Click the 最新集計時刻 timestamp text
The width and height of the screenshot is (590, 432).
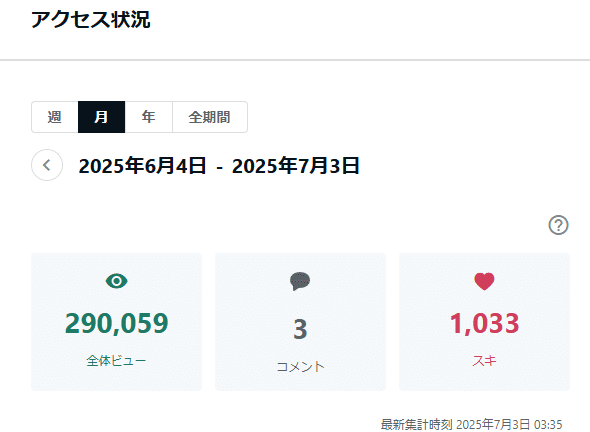pyautogui.click(x=471, y=425)
